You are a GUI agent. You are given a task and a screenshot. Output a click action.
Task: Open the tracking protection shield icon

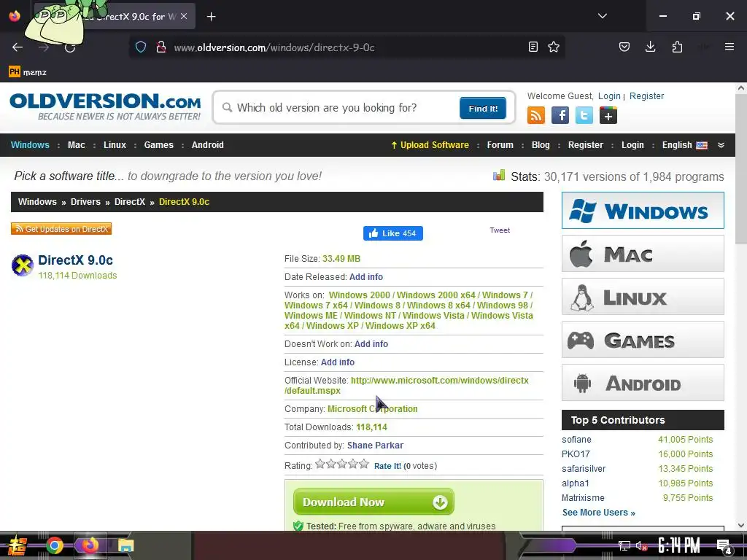[141, 47]
